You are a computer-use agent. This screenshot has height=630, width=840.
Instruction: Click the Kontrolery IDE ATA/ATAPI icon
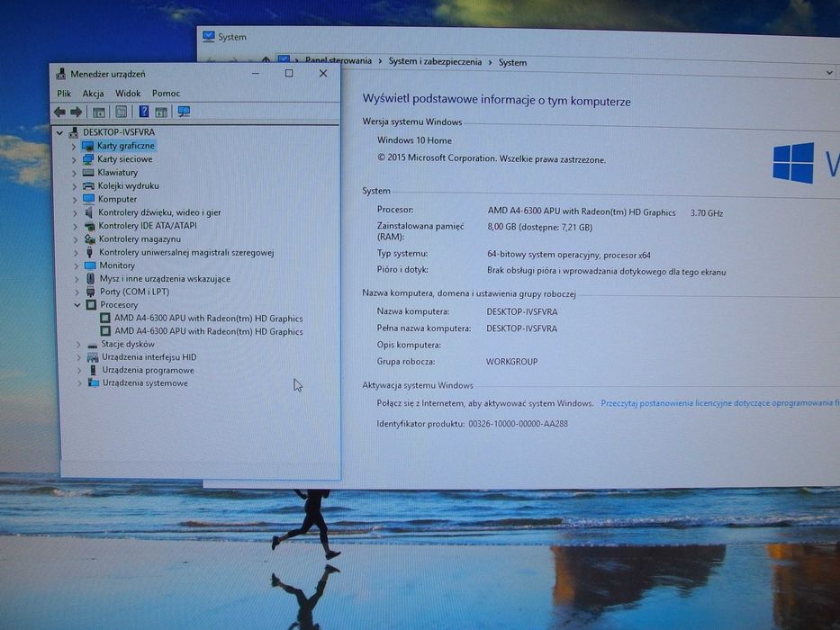pyautogui.click(x=89, y=226)
